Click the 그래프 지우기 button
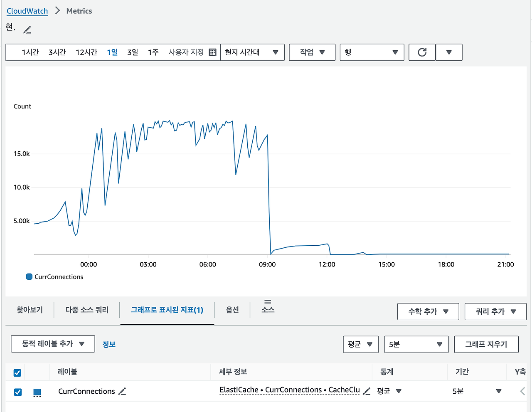The width and height of the screenshot is (532, 412). tap(486, 344)
